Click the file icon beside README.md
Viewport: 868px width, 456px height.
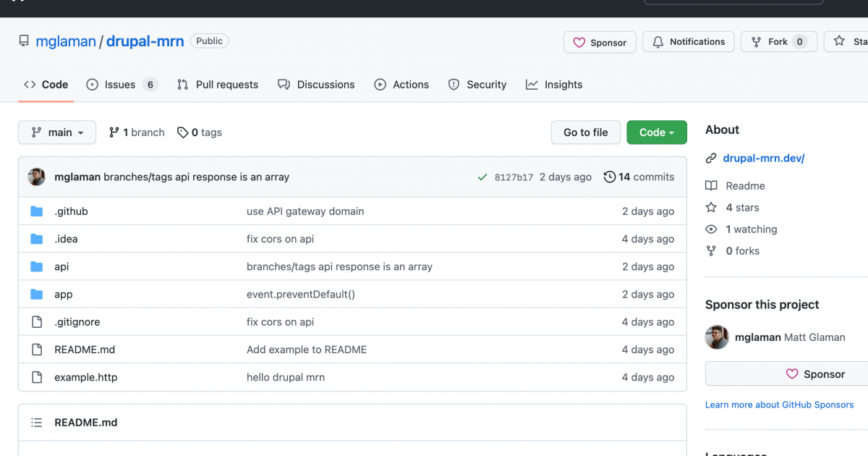coord(37,349)
